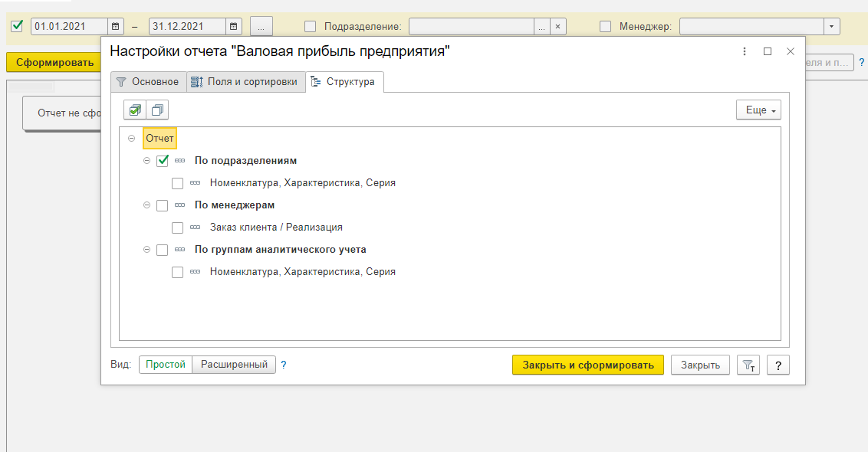
Task: Click the question mark help button
Action: 778,365
